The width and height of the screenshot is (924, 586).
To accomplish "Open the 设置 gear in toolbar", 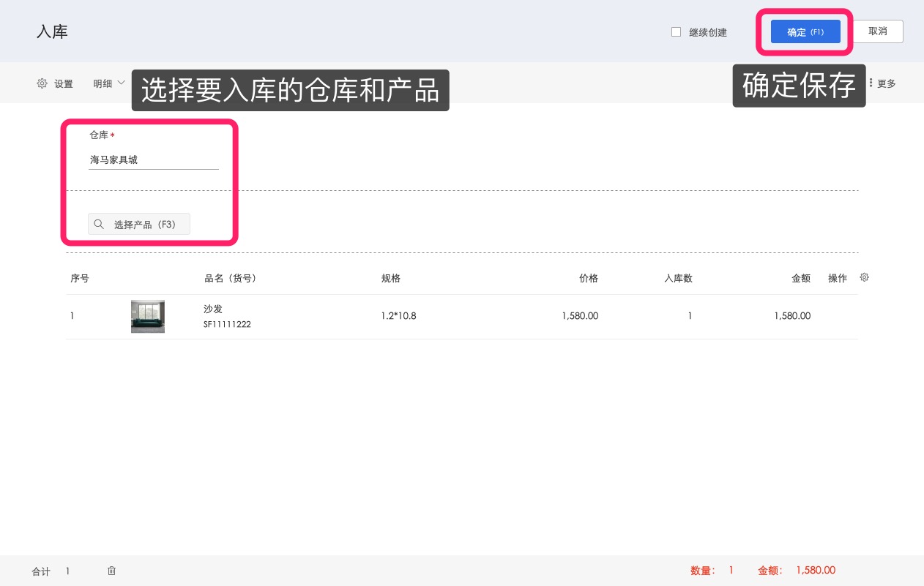I will click(x=55, y=83).
